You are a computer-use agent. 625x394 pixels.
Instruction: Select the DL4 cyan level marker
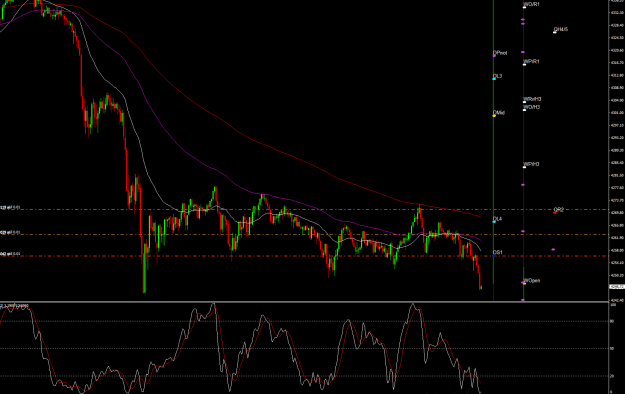(x=494, y=222)
